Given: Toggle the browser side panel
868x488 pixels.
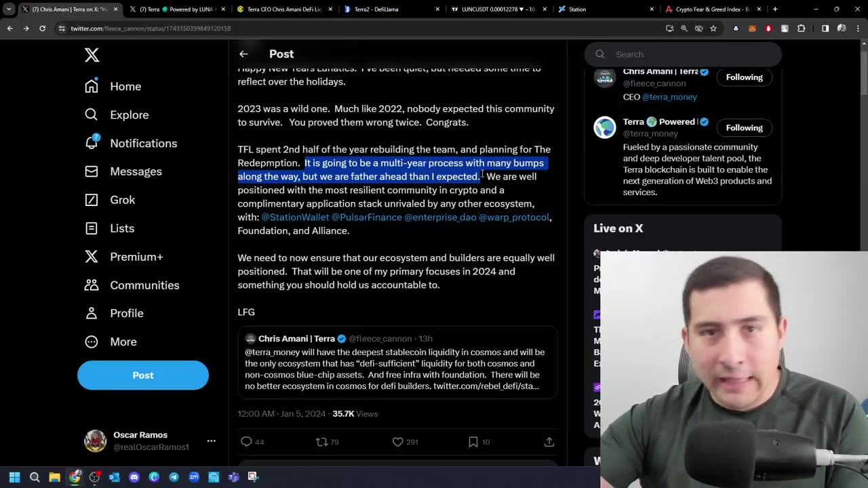Looking at the screenshot, I should 825,28.
